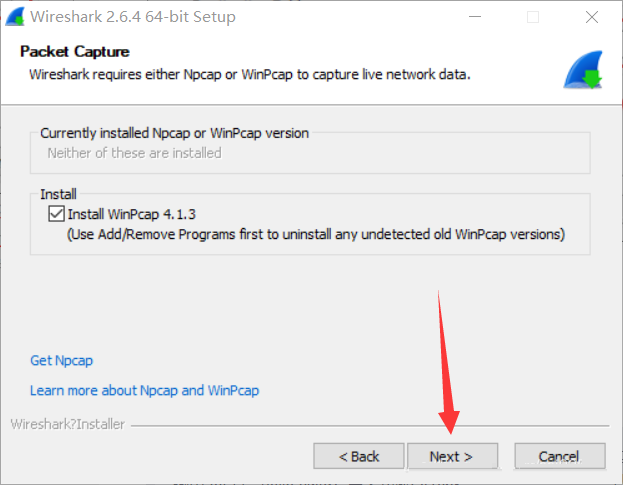
Task: Toggle via the 'Install WinPcap 4.1.3' label text
Action: pyautogui.click(x=132, y=214)
